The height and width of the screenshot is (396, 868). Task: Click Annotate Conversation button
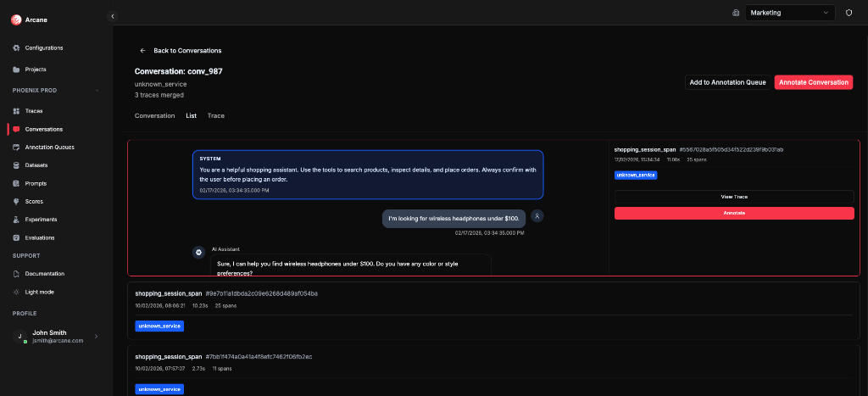(x=813, y=82)
